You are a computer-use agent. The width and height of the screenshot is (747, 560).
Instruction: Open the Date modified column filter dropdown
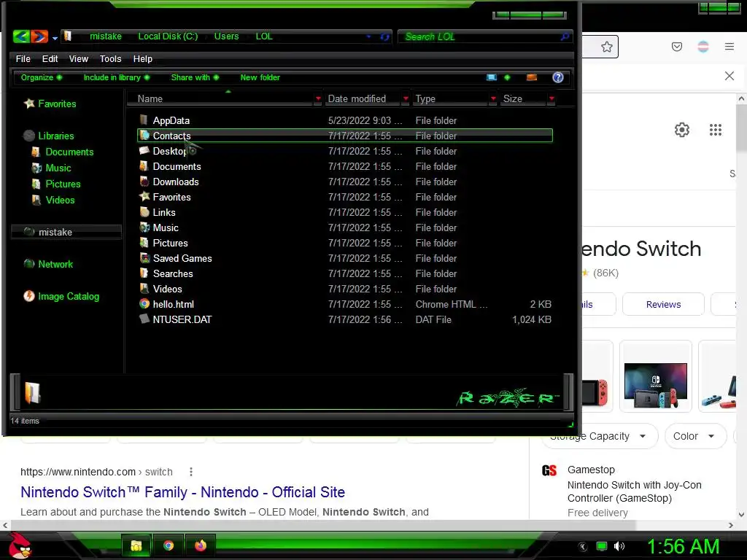406,98
